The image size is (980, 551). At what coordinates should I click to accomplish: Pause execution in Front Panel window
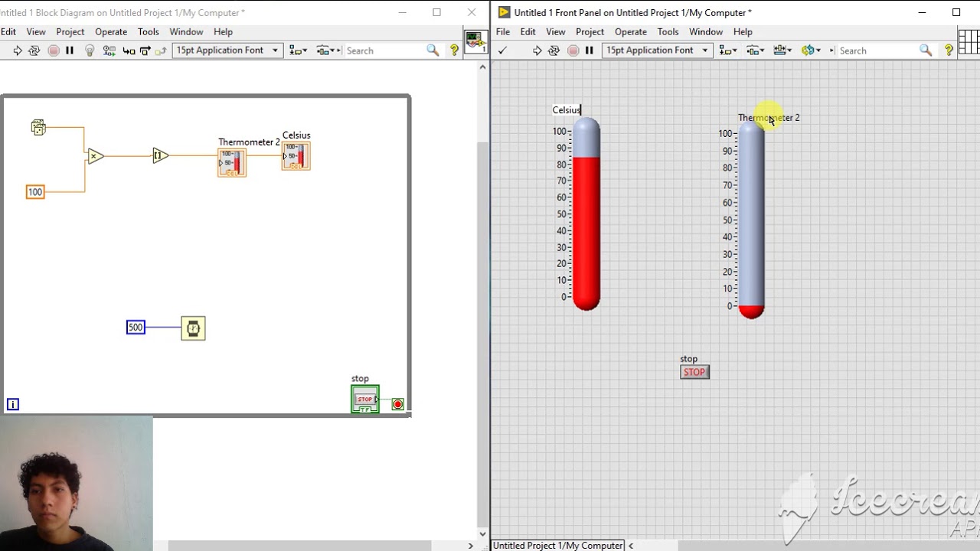pyautogui.click(x=590, y=51)
